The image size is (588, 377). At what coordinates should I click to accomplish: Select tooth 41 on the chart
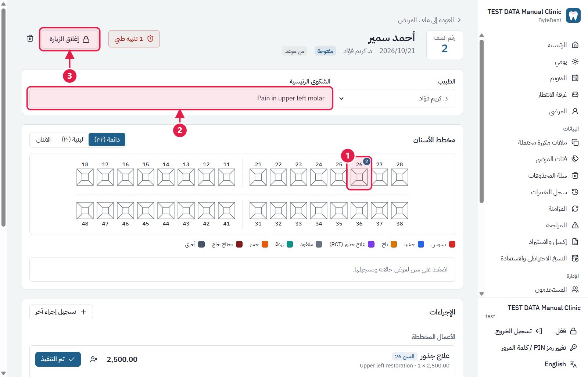(x=226, y=210)
